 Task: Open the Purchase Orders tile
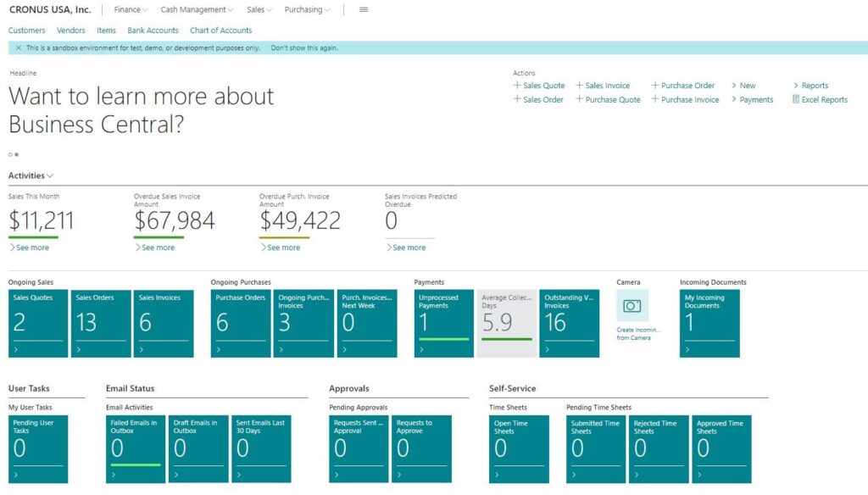tap(241, 323)
